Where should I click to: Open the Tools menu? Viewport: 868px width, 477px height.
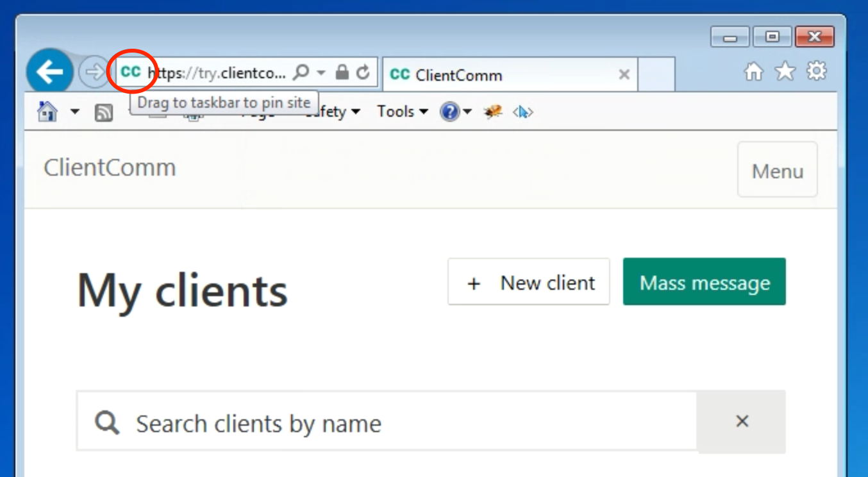(403, 112)
